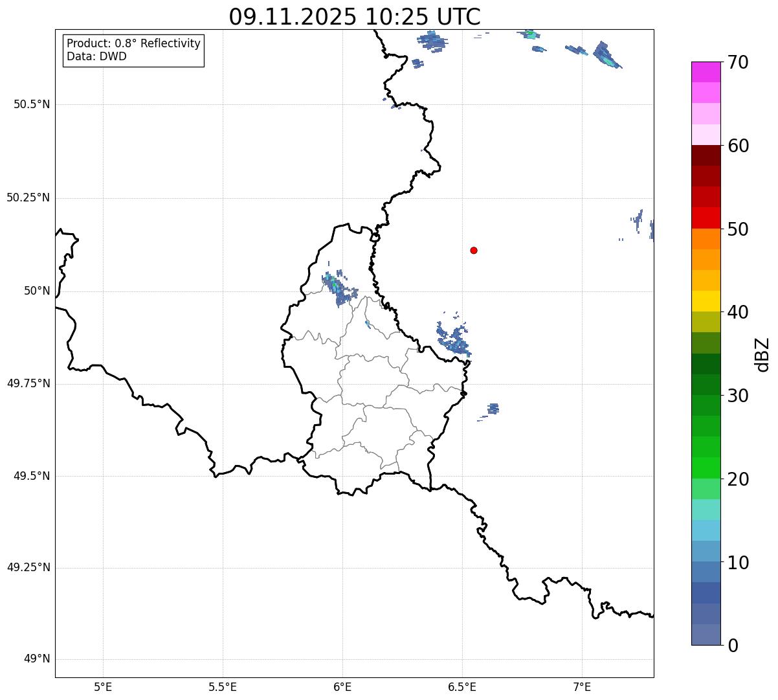Click the colorbar tick label 10

pos(738,562)
